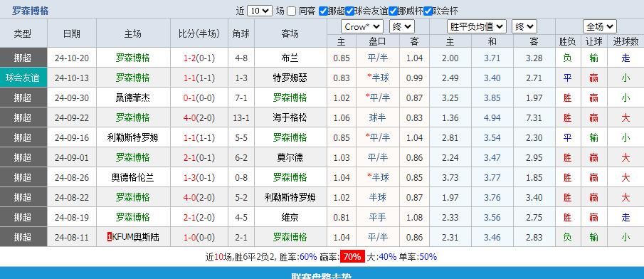Click the date 24-09-30

(x=71, y=98)
